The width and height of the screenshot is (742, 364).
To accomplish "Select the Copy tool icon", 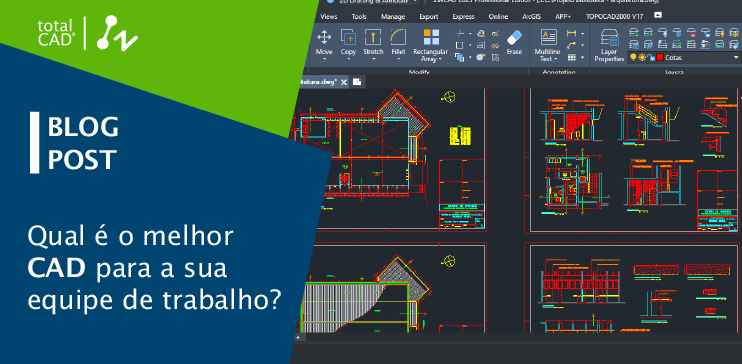I will (x=348, y=37).
